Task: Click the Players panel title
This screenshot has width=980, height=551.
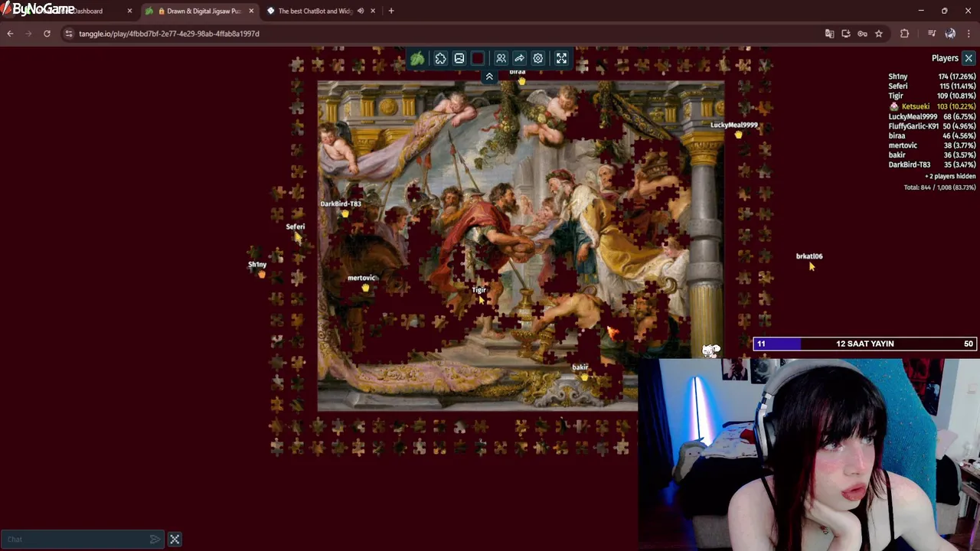Action: [945, 58]
